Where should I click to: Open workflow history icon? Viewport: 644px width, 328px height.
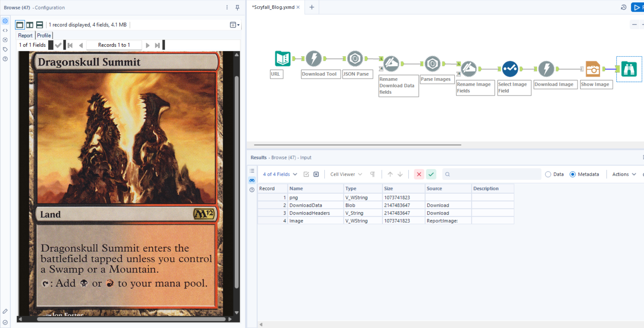coord(624,7)
